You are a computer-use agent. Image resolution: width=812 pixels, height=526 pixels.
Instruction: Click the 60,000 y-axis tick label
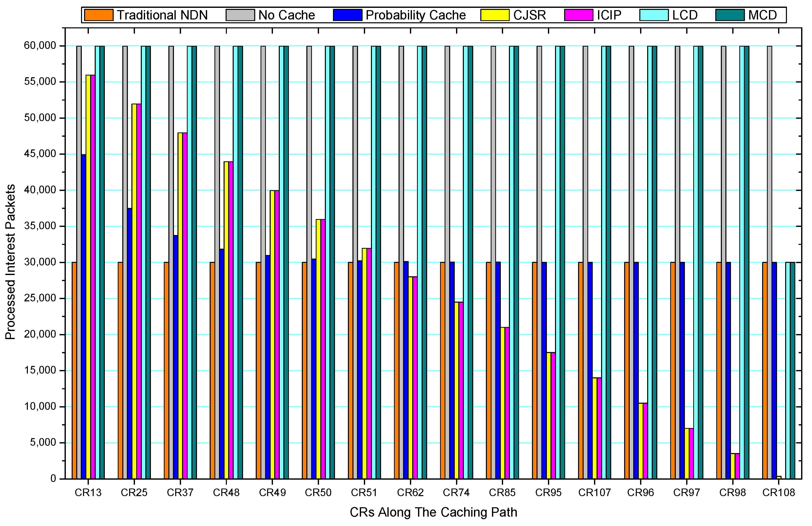click(x=40, y=45)
